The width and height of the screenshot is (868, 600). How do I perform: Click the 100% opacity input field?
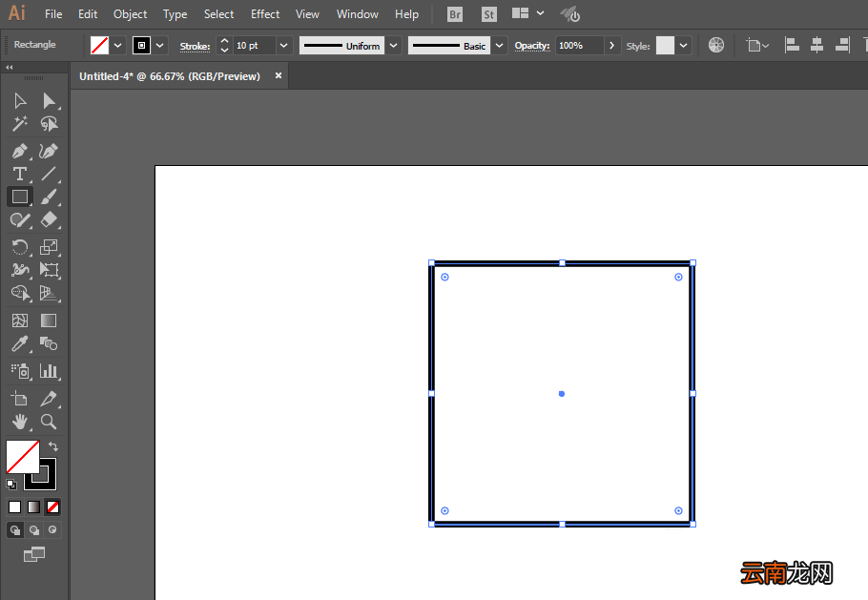(580, 46)
